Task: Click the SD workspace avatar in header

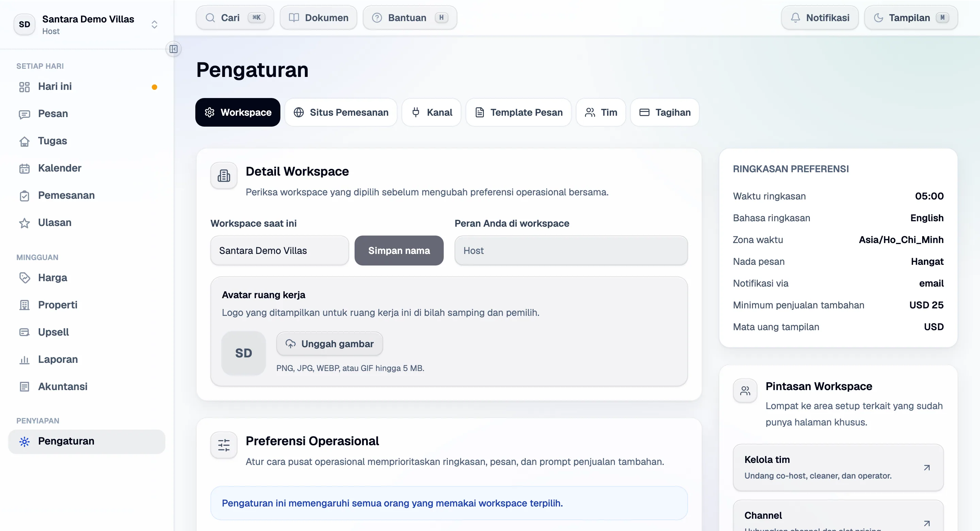Action: (x=24, y=25)
